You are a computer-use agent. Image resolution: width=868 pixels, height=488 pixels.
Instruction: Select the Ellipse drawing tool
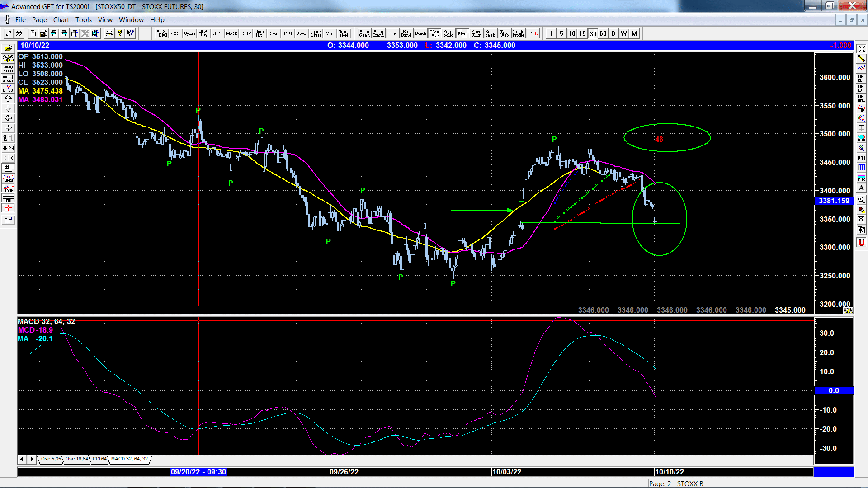point(861,138)
